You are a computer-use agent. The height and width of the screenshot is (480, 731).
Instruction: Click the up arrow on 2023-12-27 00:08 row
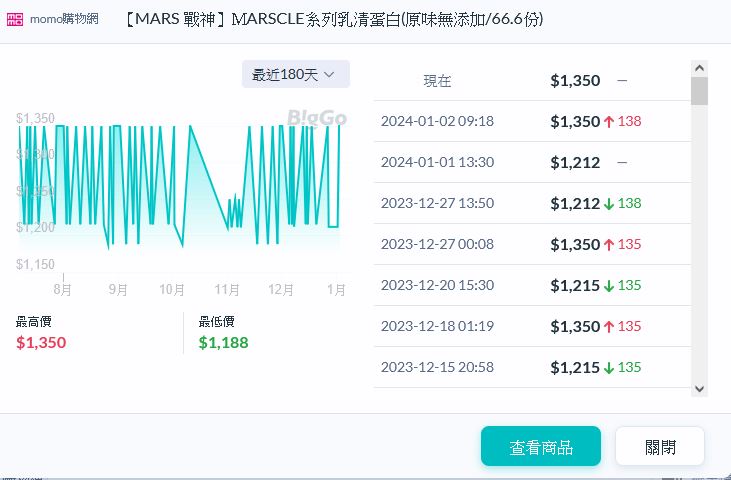point(609,244)
